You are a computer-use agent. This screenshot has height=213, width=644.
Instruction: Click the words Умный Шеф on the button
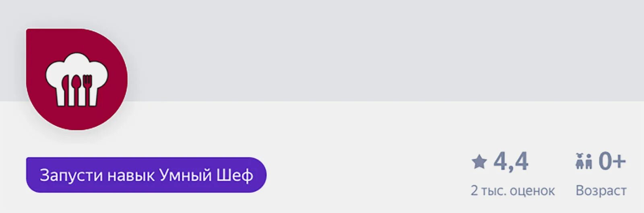[206, 175]
